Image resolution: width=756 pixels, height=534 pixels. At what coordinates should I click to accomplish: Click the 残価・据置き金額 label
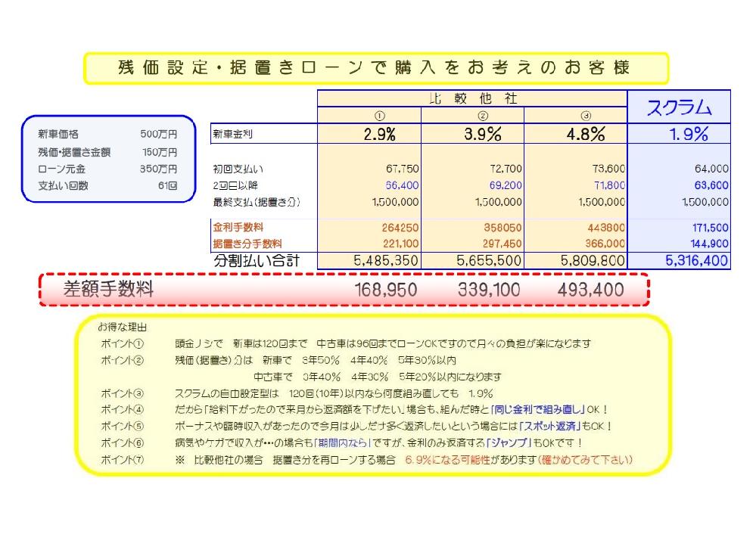pos(74,152)
